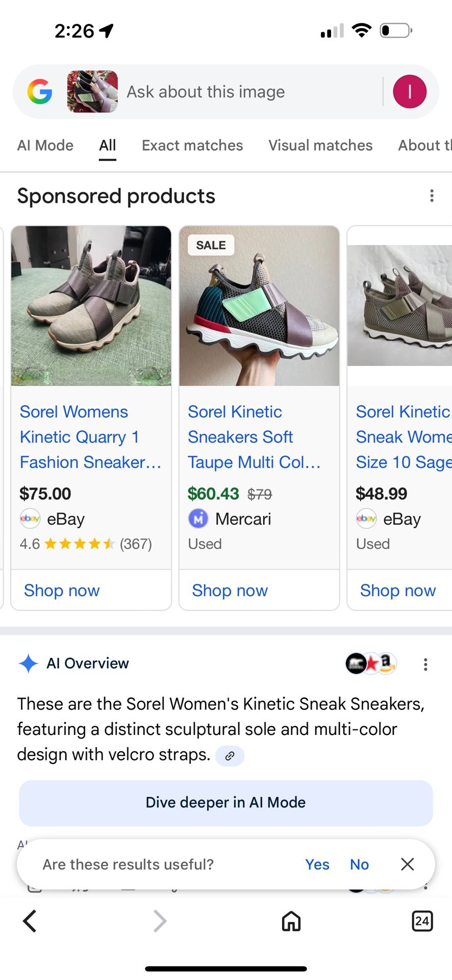The width and height of the screenshot is (452, 980).
Task: Open Sorel Womens Kinetic Quarry 1 listing title
Action: click(90, 437)
